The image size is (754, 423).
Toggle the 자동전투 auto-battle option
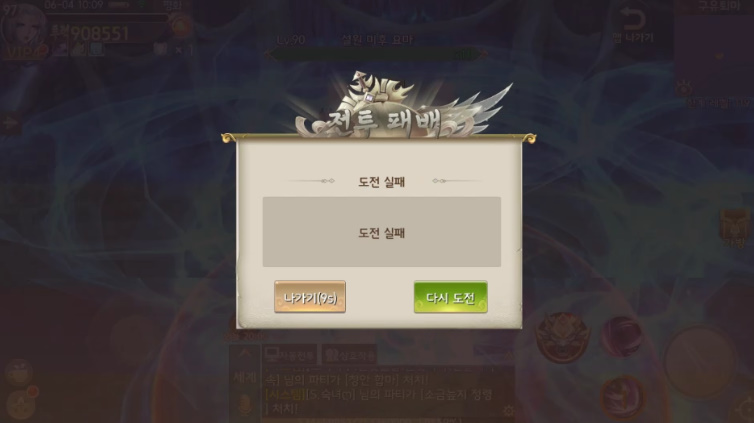click(290, 355)
